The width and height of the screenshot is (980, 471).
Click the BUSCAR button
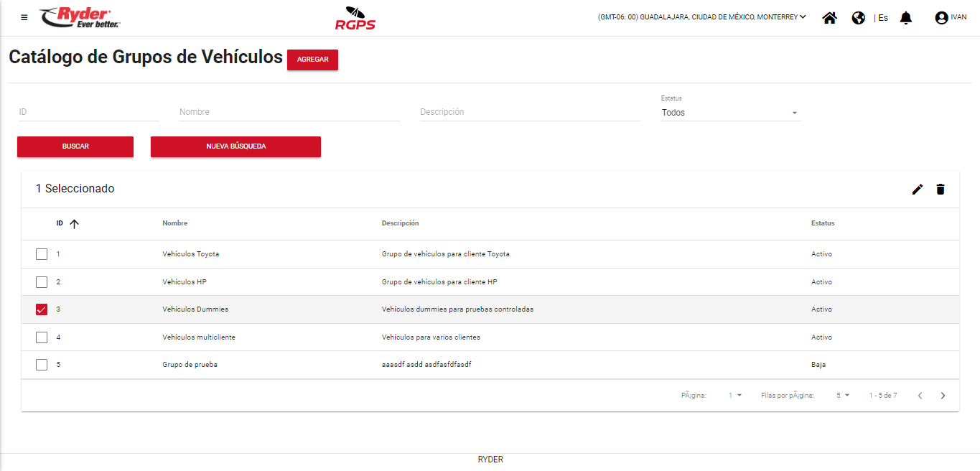click(75, 146)
